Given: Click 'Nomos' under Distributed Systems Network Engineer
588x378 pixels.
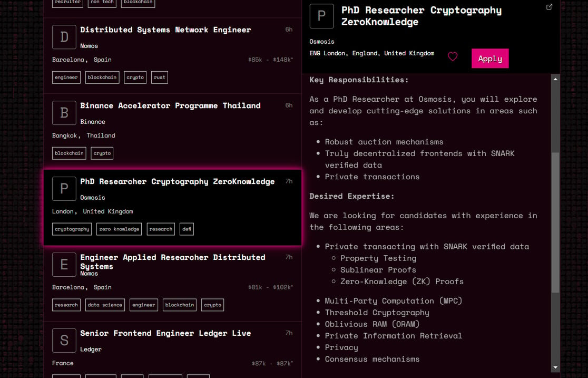Looking at the screenshot, I should [89, 46].
